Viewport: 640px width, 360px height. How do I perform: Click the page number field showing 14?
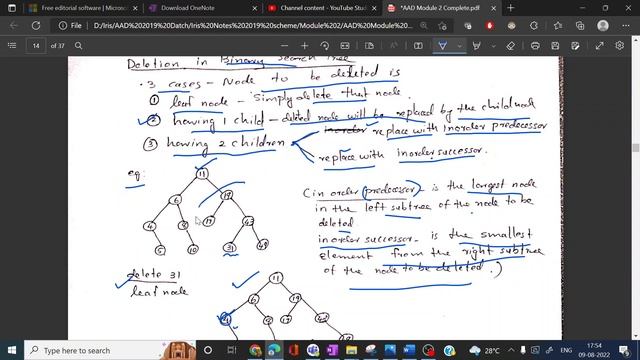click(x=36, y=46)
